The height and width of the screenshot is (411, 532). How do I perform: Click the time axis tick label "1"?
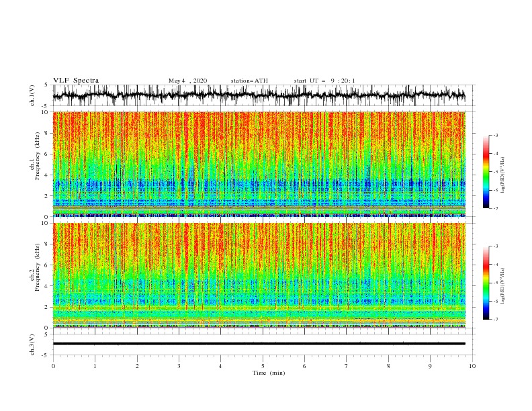click(95, 366)
